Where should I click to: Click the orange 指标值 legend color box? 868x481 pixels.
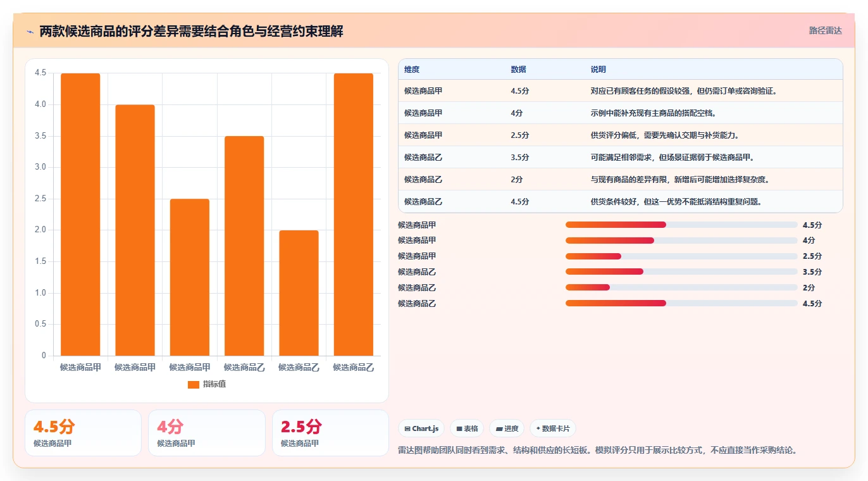click(x=194, y=385)
